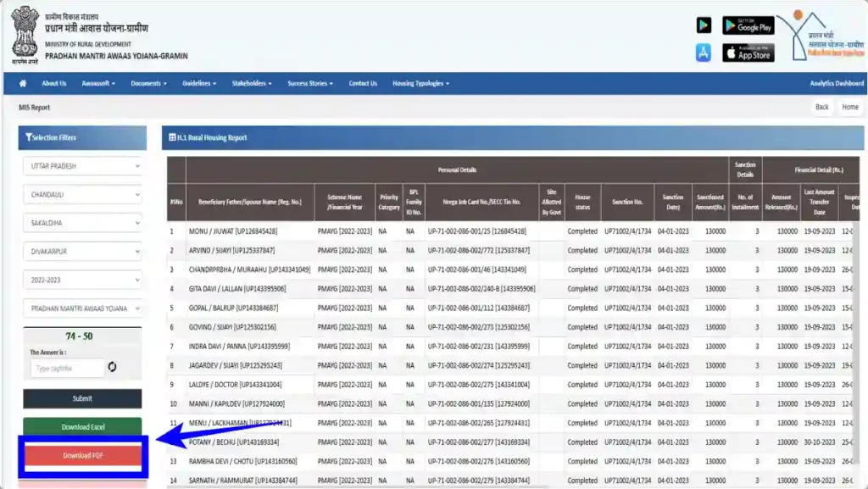Click INDRA DAVI / PANNA [UP143395999] entry

coord(239,347)
